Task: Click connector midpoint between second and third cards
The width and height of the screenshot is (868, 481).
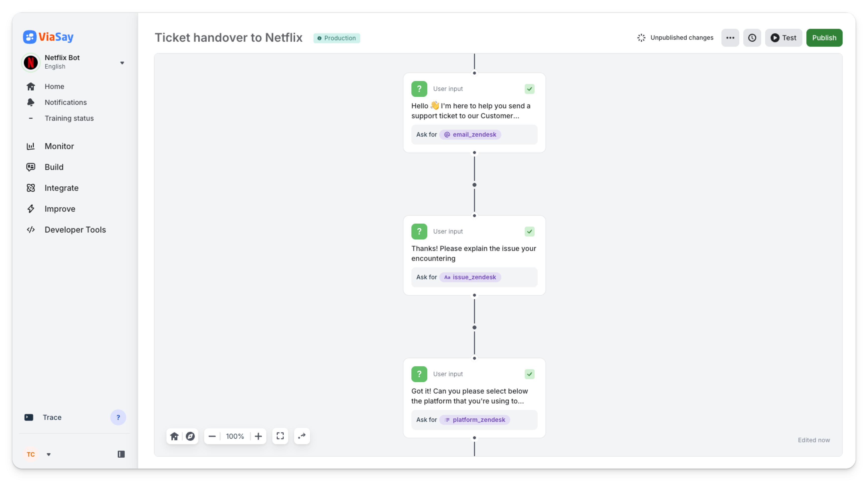Action: (474, 327)
